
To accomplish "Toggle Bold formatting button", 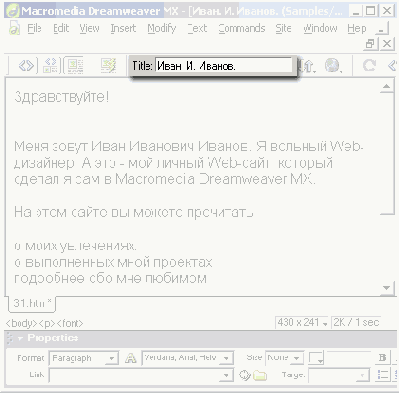I will (383, 358).
